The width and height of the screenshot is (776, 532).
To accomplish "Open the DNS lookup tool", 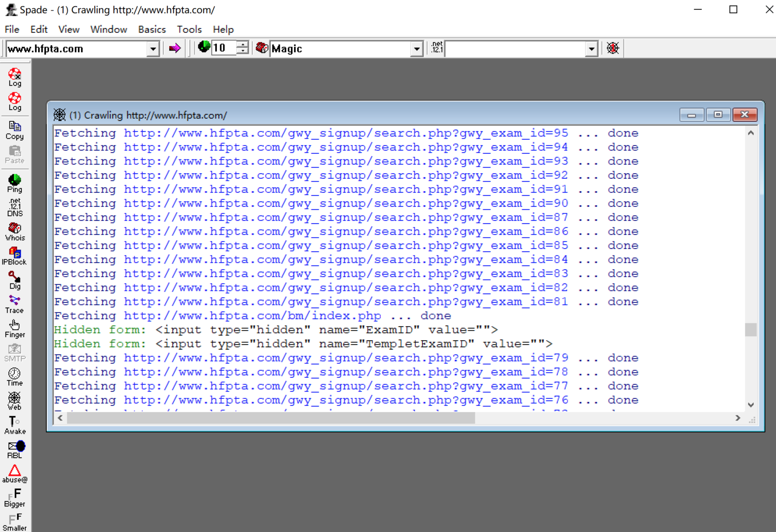I will 15,207.
